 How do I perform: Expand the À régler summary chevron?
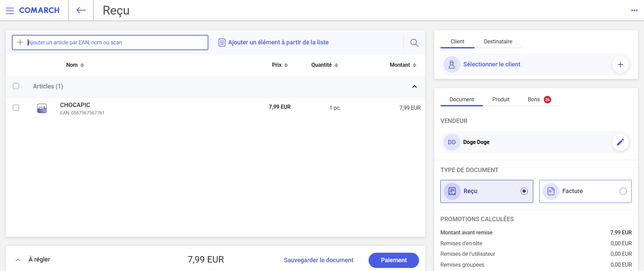click(x=18, y=260)
